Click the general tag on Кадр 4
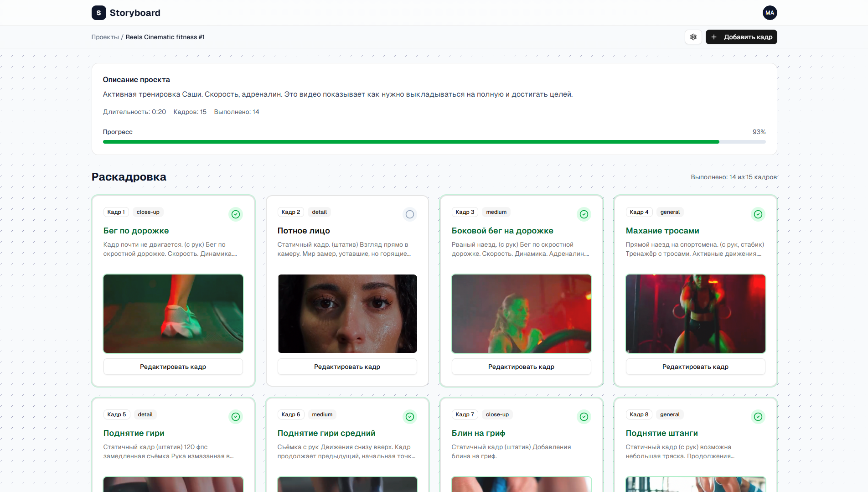 [x=670, y=212]
